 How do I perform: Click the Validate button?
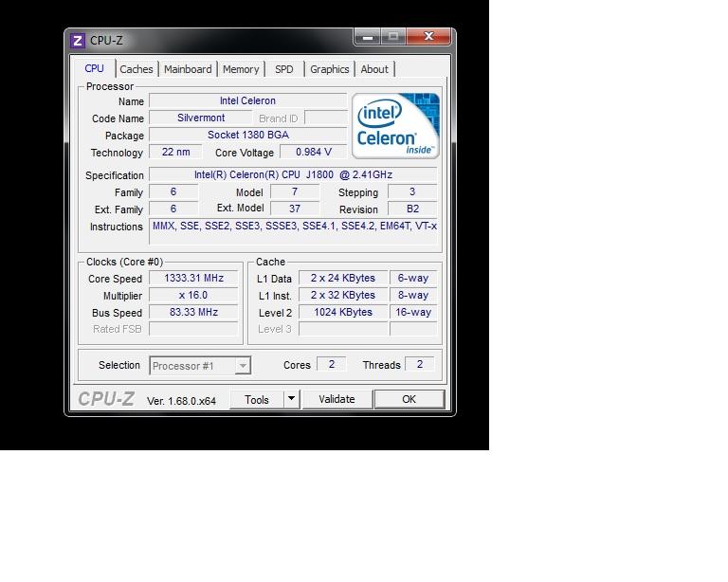pos(337,399)
